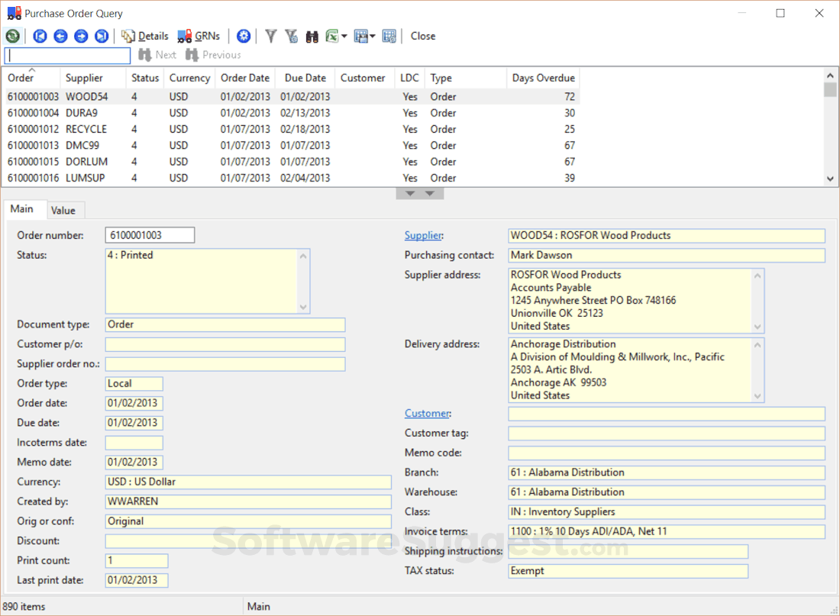
Task: Refresh the purchase order query list
Action: tap(13, 36)
